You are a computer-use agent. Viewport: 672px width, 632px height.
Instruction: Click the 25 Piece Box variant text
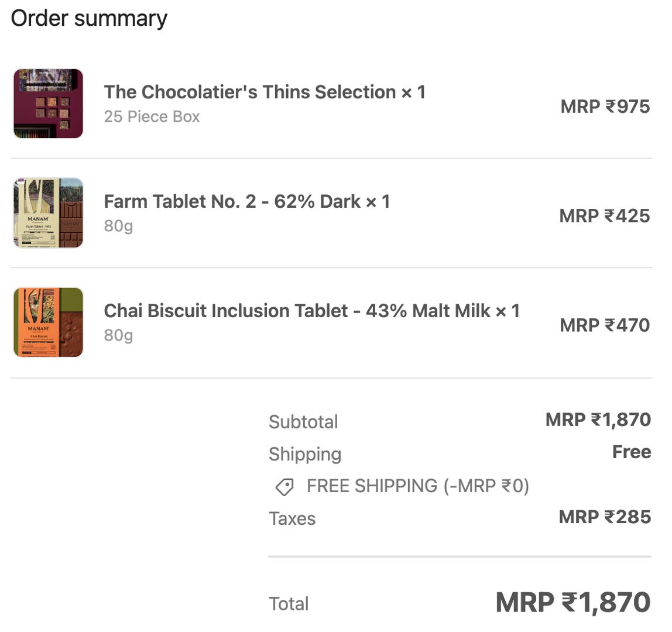pos(152,116)
